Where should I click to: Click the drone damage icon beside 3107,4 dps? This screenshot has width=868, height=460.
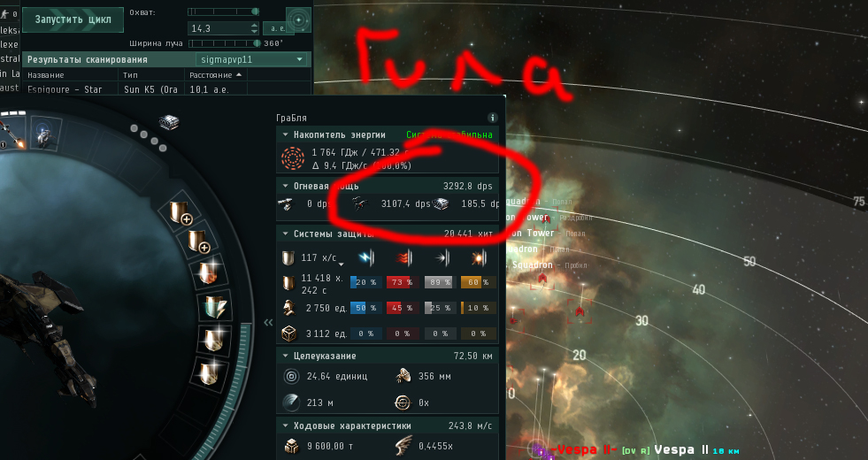coord(360,204)
